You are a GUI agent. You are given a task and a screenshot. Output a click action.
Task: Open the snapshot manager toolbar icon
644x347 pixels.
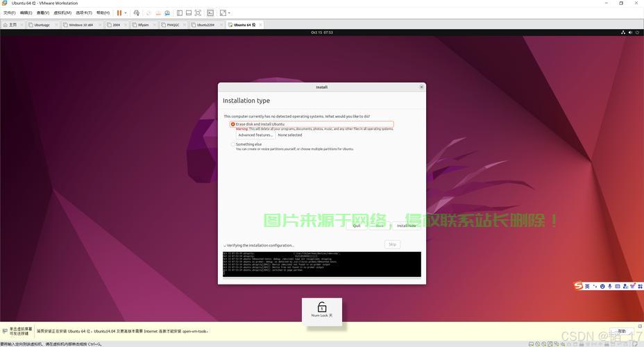pyautogui.click(x=167, y=13)
